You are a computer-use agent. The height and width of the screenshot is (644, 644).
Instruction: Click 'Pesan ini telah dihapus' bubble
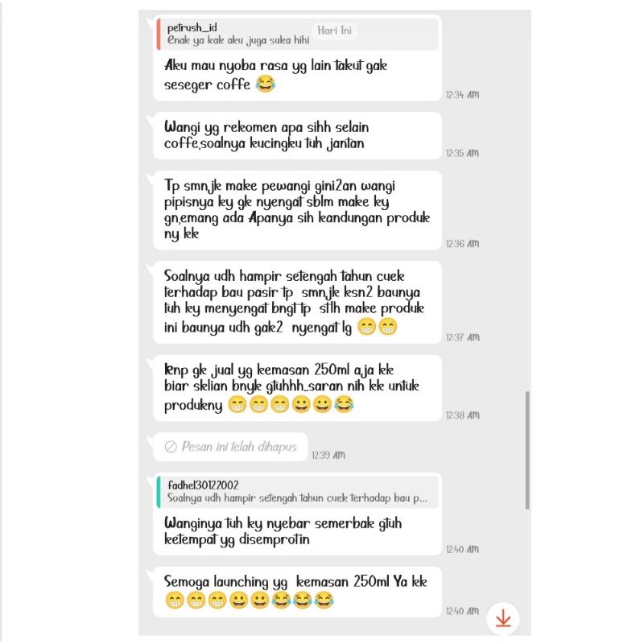pyautogui.click(x=230, y=447)
